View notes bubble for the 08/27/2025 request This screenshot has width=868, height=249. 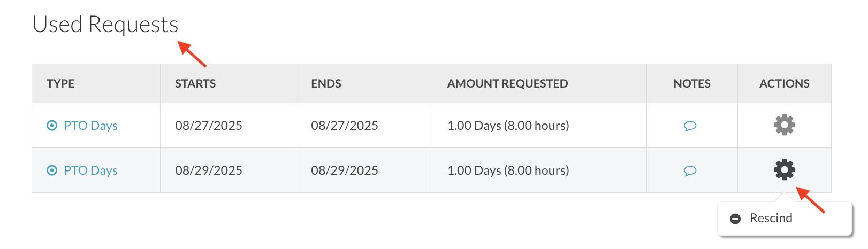[690, 126]
